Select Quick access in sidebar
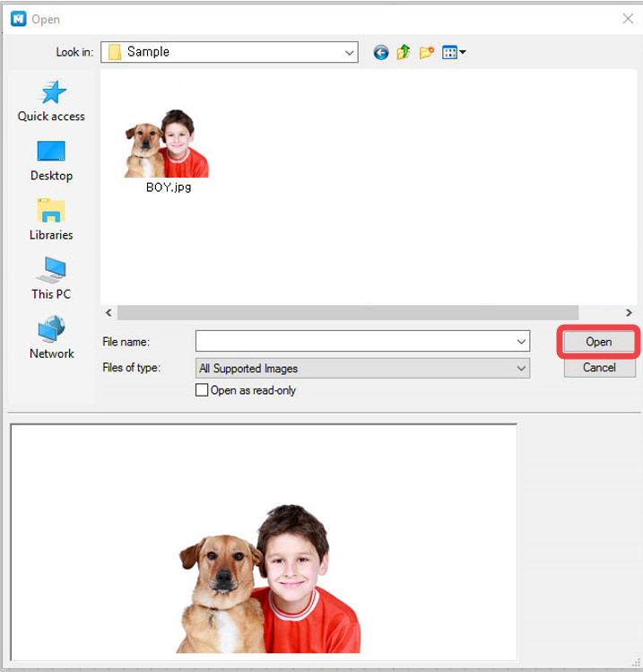Viewport: 643px width, 672px height. pyautogui.click(x=51, y=101)
